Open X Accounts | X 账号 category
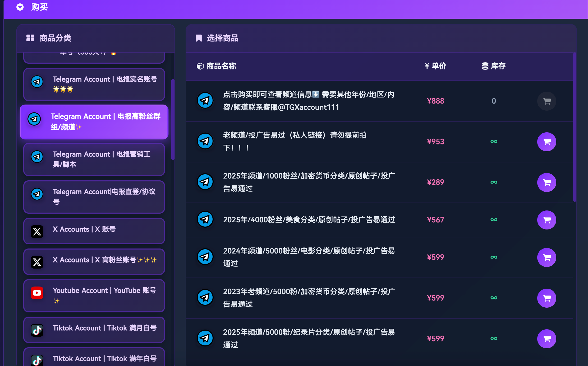Image resolution: width=588 pixels, height=366 pixels. pyautogui.click(x=94, y=231)
